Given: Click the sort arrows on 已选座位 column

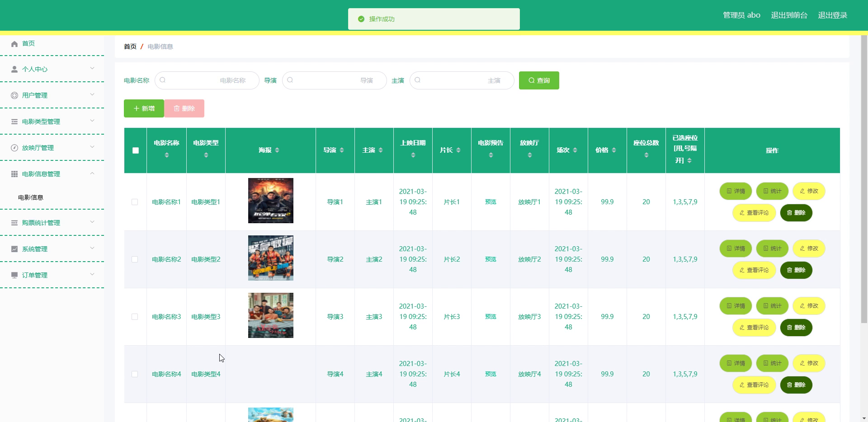Looking at the screenshot, I should click(x=689, y=161).
